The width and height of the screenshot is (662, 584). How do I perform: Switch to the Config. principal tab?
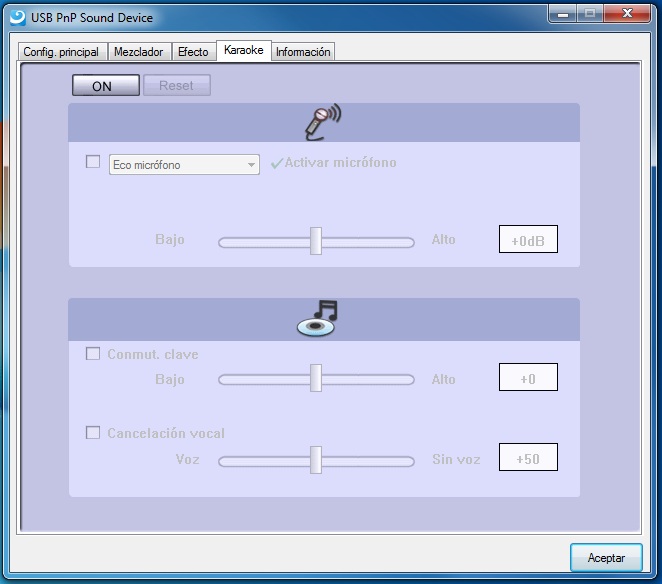point(61,52)
